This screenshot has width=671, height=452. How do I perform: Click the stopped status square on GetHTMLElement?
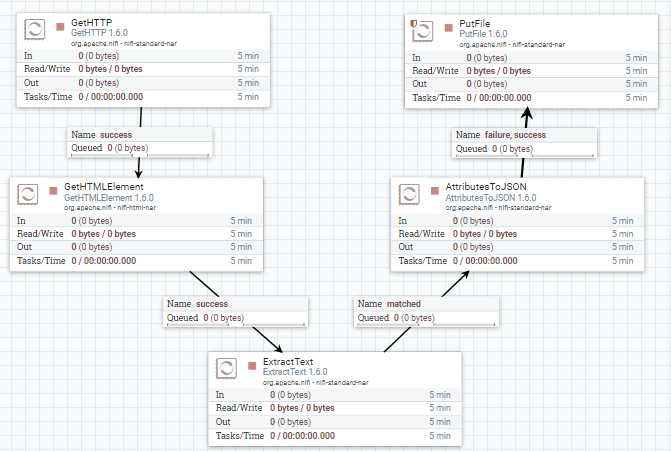click(x=54, y=187)
